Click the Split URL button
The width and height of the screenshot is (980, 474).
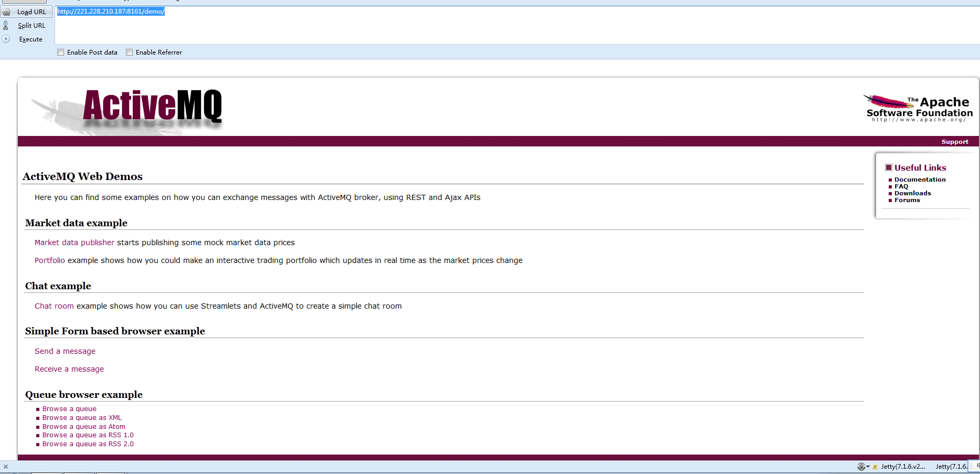coord(26,25)
